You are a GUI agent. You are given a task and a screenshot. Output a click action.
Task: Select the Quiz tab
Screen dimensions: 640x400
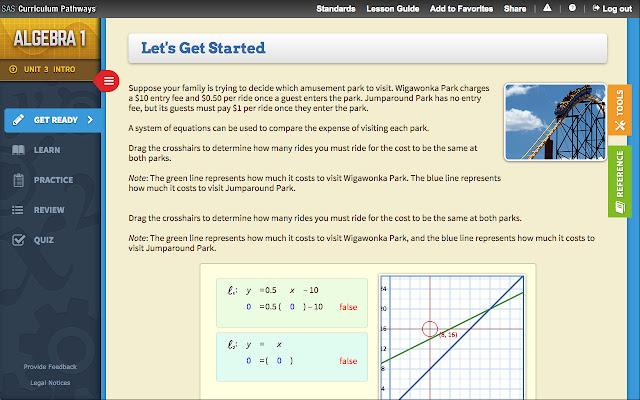[43, 240]
